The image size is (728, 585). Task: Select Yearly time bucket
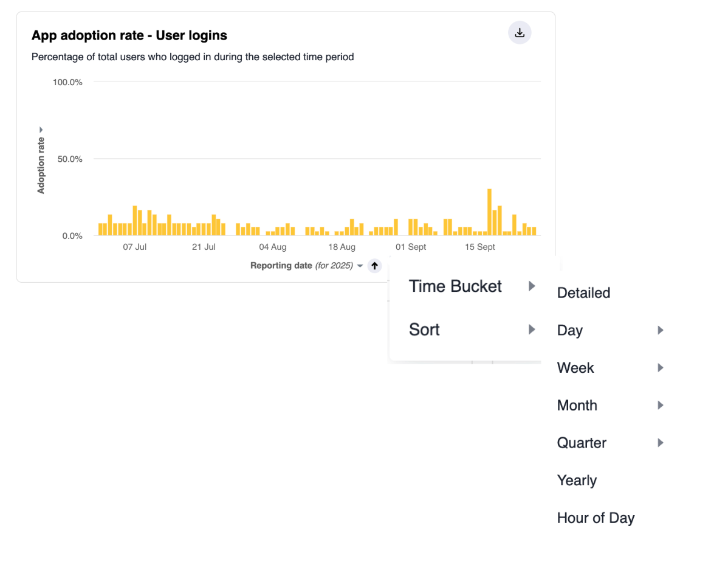(577, 480)
